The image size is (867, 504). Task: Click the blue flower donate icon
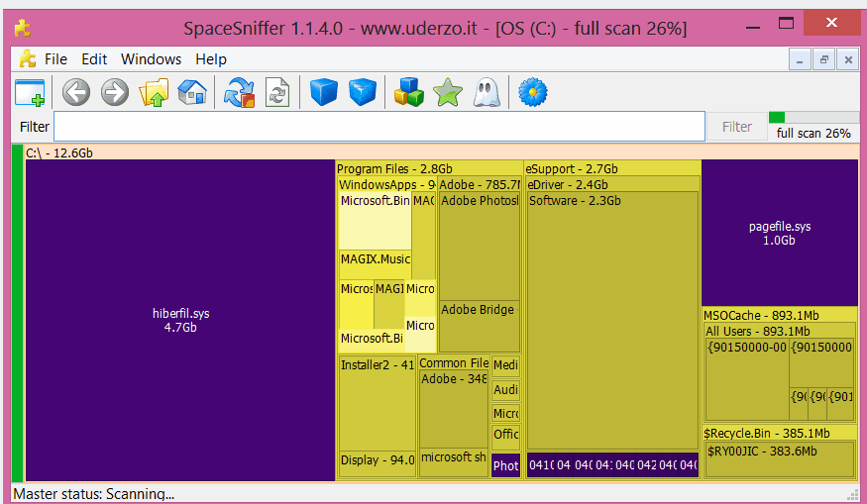pos(533,92)
